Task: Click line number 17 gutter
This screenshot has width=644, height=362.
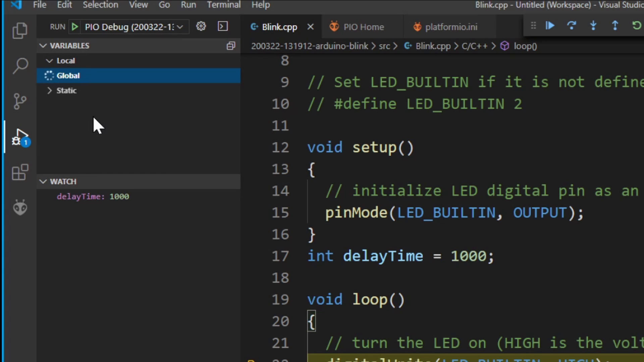Action: tap(280, 256)
